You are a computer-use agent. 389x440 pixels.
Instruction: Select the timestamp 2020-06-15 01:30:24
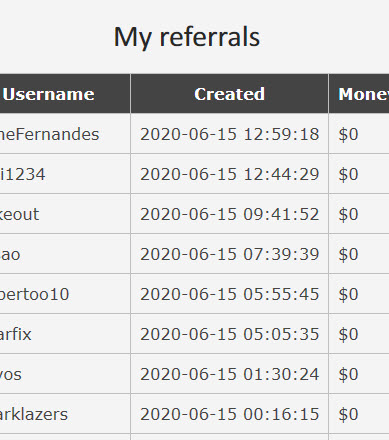tap(230, 374)
